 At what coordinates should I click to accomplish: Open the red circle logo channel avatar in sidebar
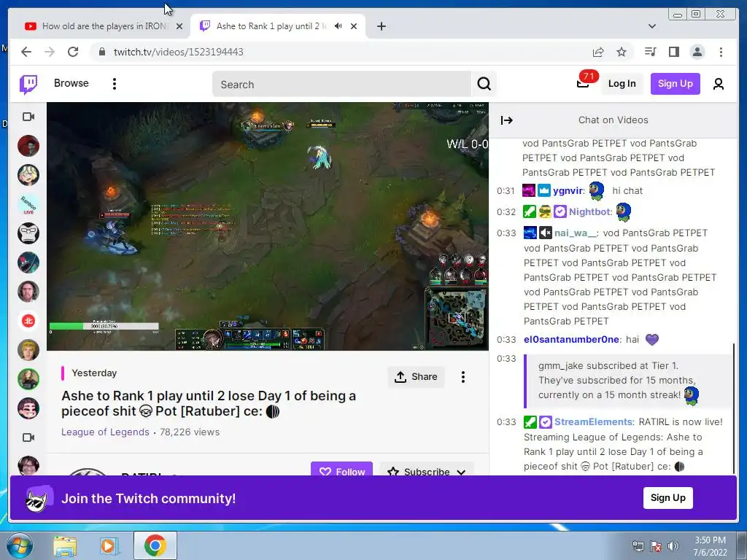[x=28, y=321]
